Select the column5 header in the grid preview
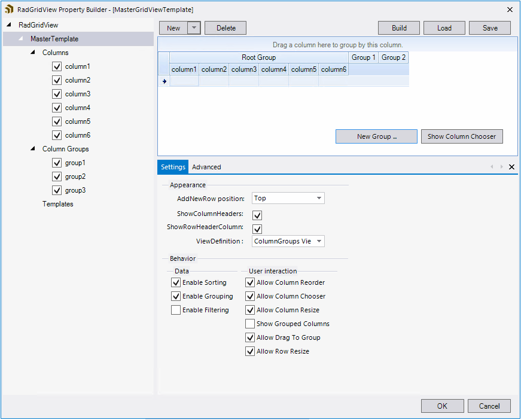 (x=303, y=69)
